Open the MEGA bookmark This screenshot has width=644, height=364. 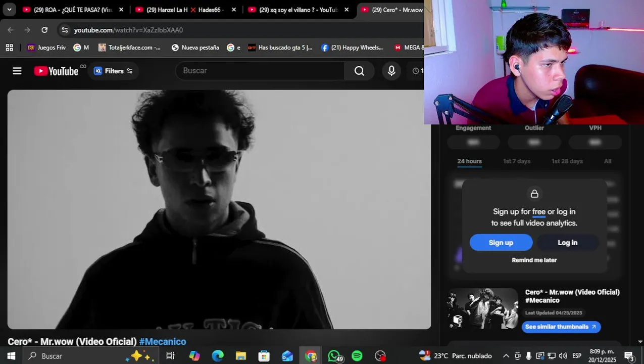click(409, 48)
